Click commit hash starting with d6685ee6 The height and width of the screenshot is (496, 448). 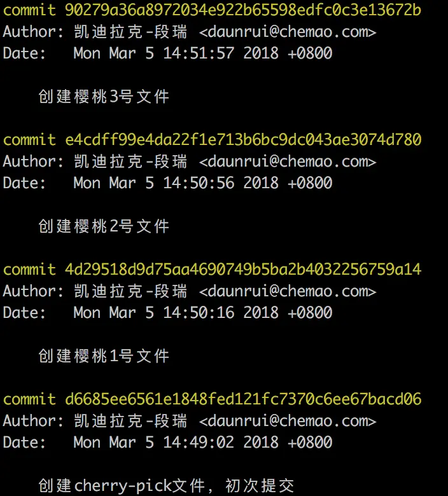(243, 399)
